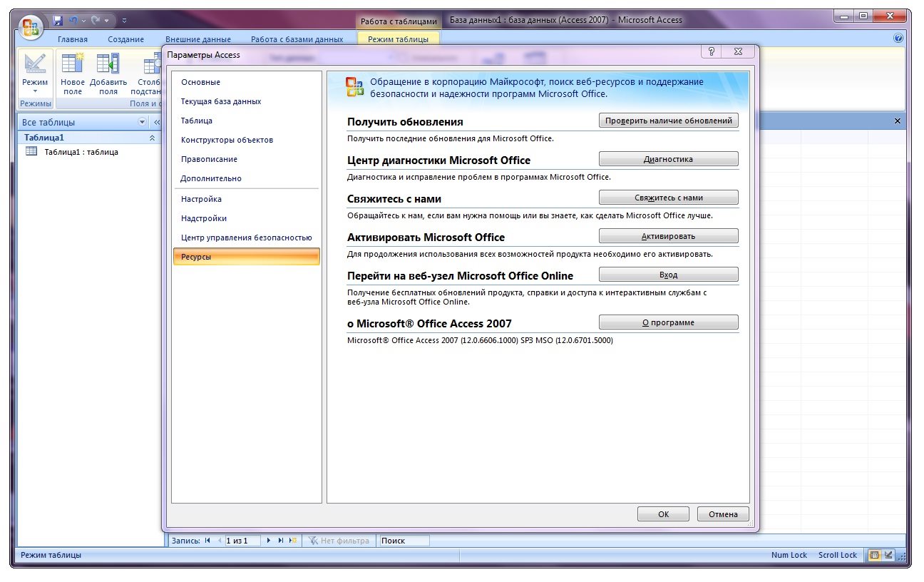Go to next record navigation arrow
This screenshot has width=924, height=582.
point(269,541)
